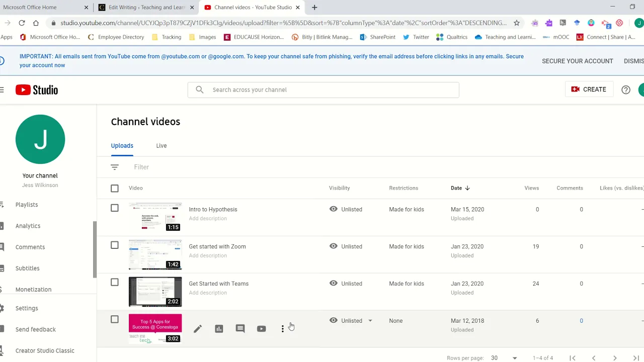Click the browser reload button

22,23
